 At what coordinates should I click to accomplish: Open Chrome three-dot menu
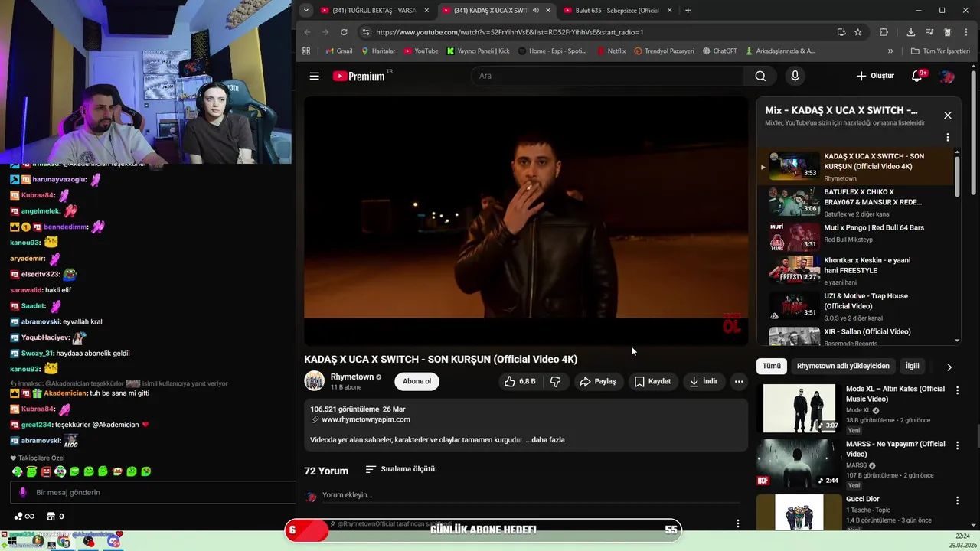tap(967, 32)
